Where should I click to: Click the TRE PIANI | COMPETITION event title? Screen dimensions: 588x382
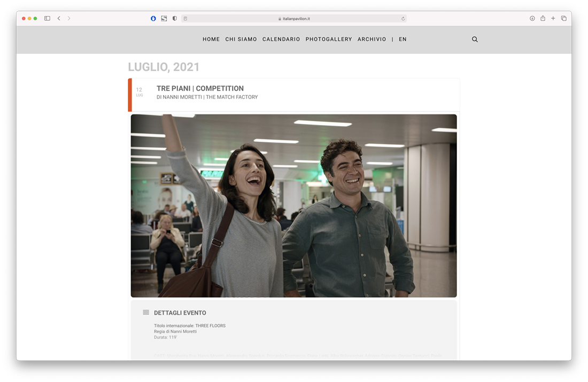click(200, 89)
